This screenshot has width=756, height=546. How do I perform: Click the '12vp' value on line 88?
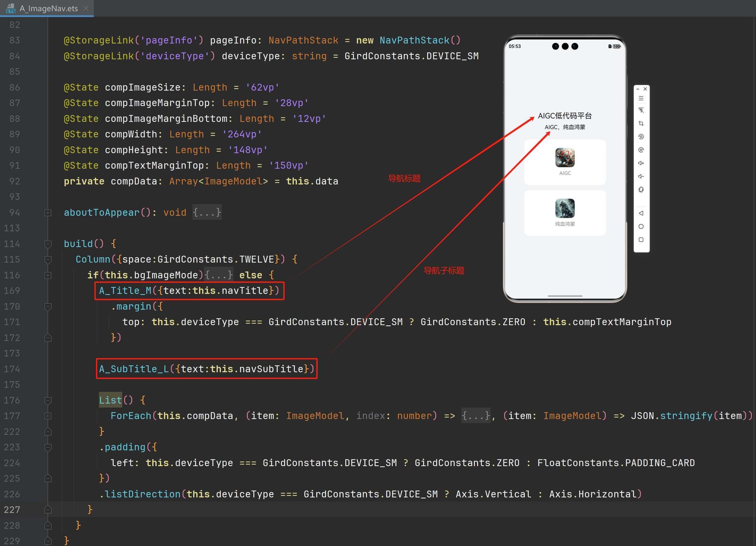tap(309, 119)
